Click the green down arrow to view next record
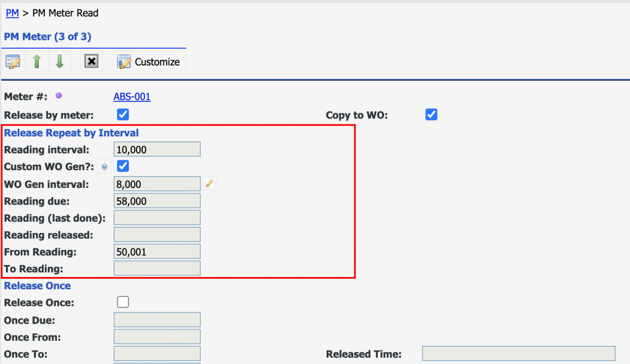 click(x=60, y=61)
